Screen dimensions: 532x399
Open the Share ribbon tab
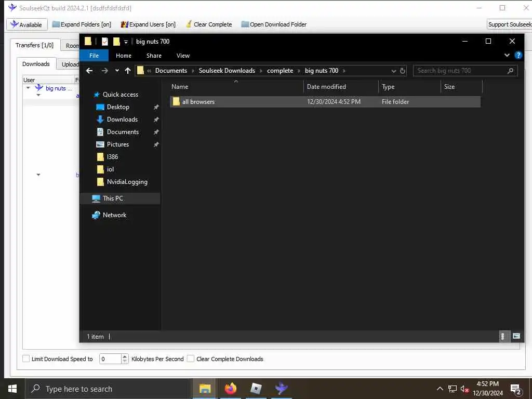click(154, 56)
